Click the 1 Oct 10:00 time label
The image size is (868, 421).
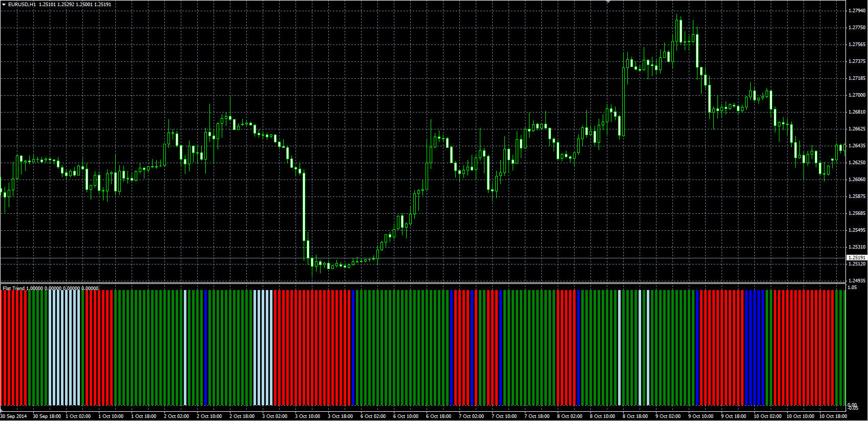tap(111, 416)
